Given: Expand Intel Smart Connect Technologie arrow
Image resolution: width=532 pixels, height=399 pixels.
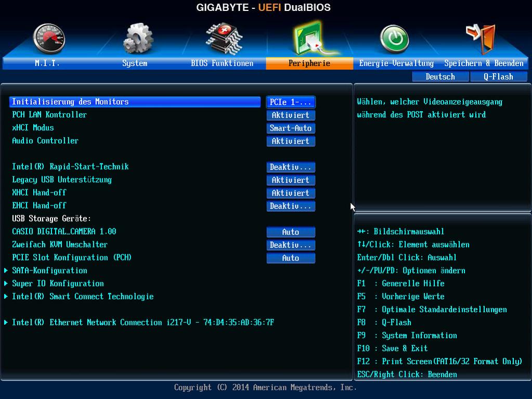Looking at the screenshot, I should coord(6,296).
